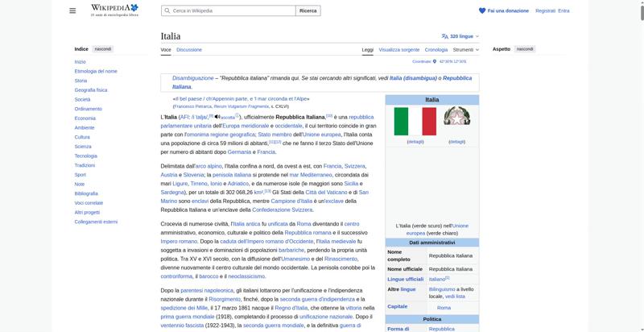644x332 pixels.
Task: Switch to the Discussione tab
Action: coord(189,49)
